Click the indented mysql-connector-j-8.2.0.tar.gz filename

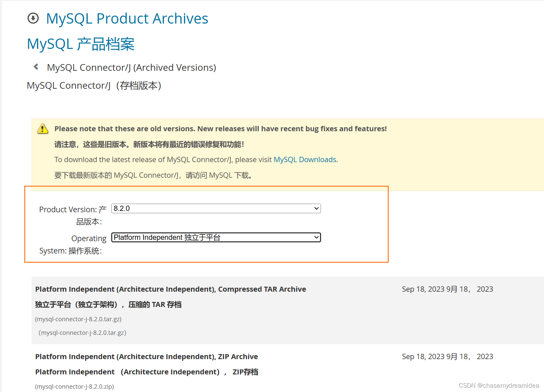82,333
